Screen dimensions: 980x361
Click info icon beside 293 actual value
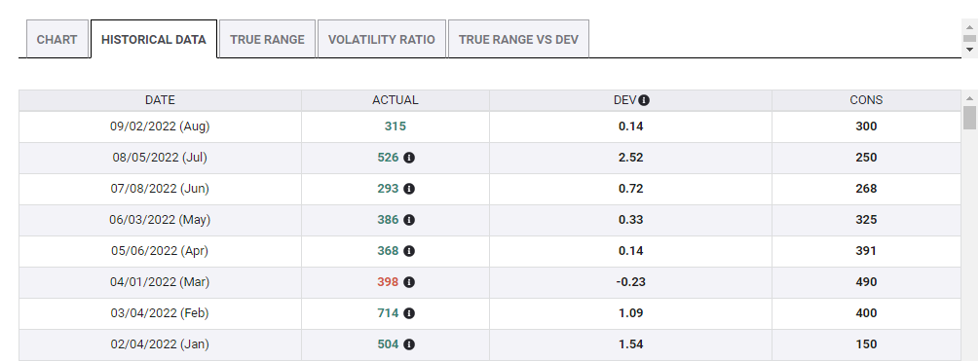click(409, 189)
